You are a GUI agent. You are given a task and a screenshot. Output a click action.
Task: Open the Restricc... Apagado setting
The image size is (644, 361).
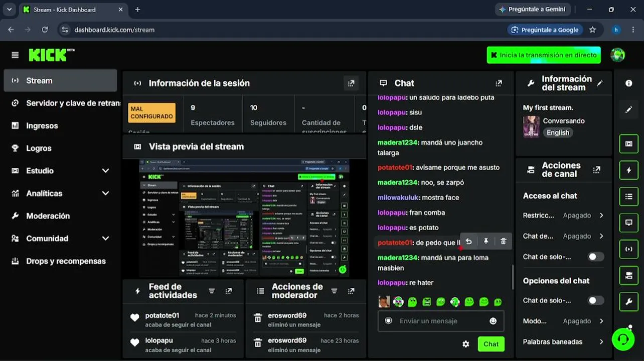point(563,215)
